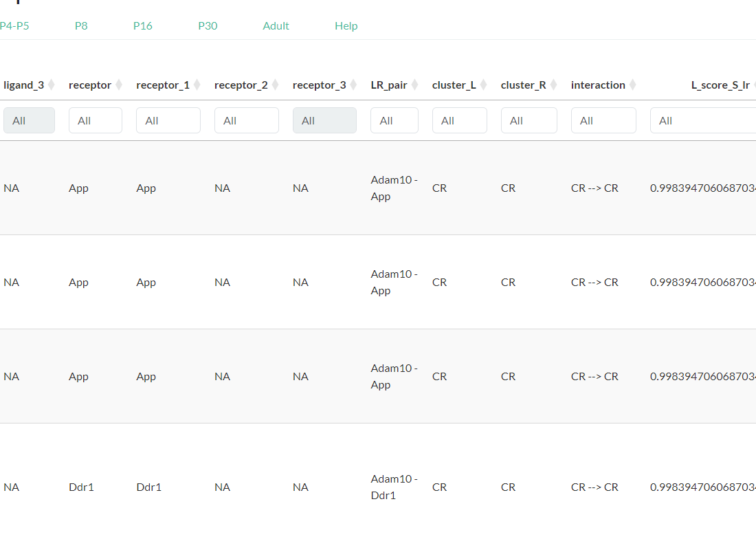
Task: Sort interaction column using its arrow icon
Action: coord(632,85)
